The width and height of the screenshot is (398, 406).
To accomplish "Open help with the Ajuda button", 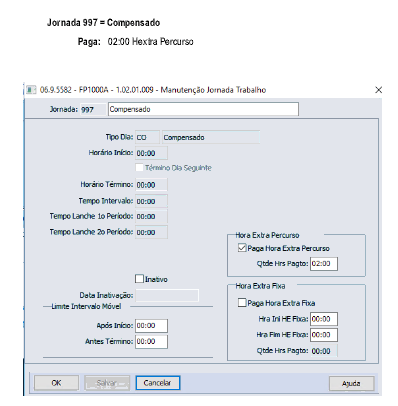I will pos(351,383).
